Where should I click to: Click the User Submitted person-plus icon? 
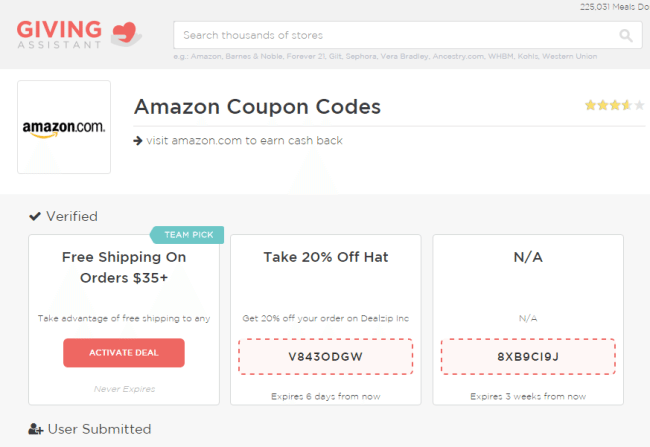pyautogui.click(x=36, y=429)
